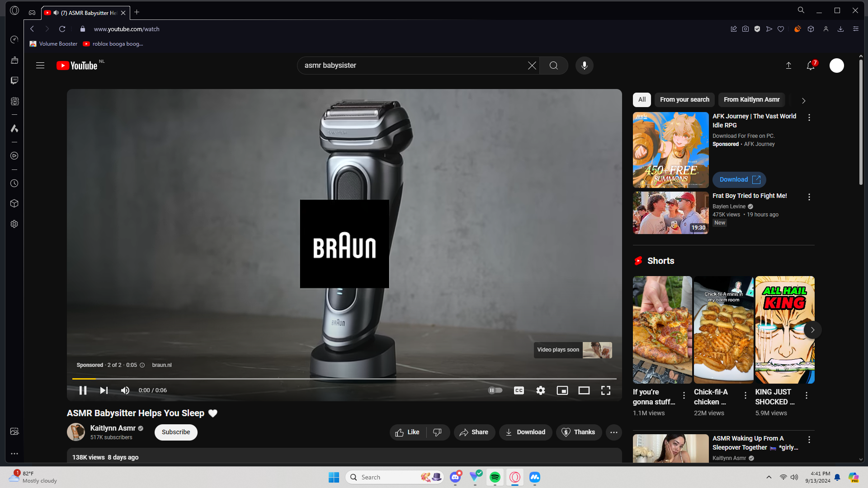Toggle the autoplay switch
This screenshot has width=868, height=488.
tap(495, 390)
